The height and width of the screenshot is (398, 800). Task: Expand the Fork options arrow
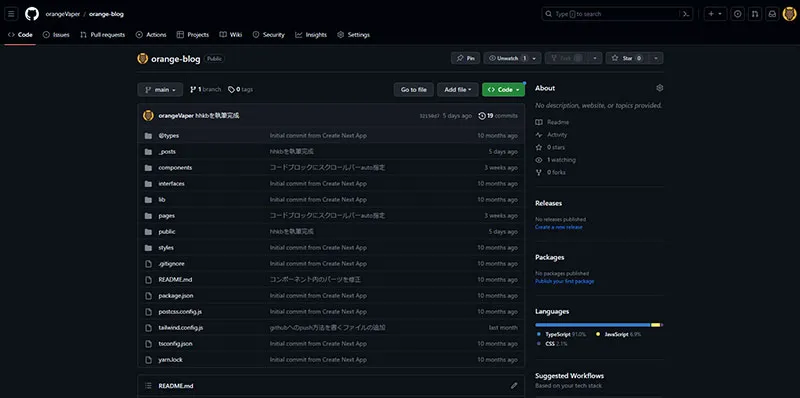(595, 58)
